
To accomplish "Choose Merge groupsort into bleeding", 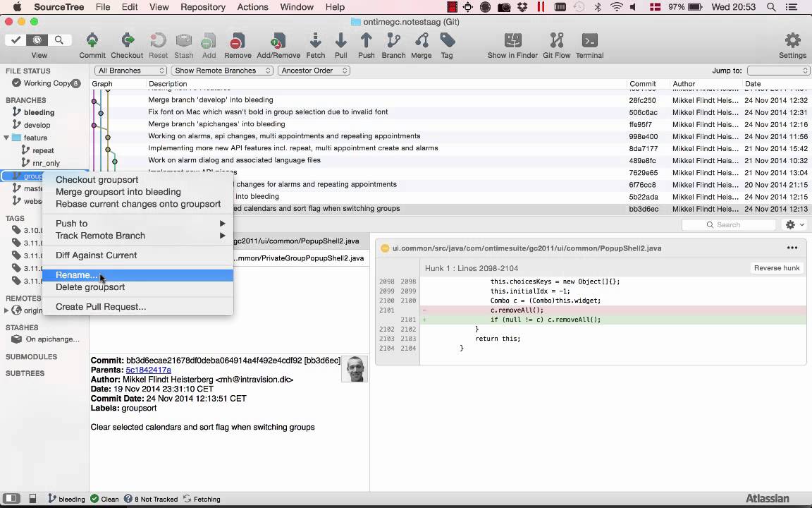I will click(137, 192).
